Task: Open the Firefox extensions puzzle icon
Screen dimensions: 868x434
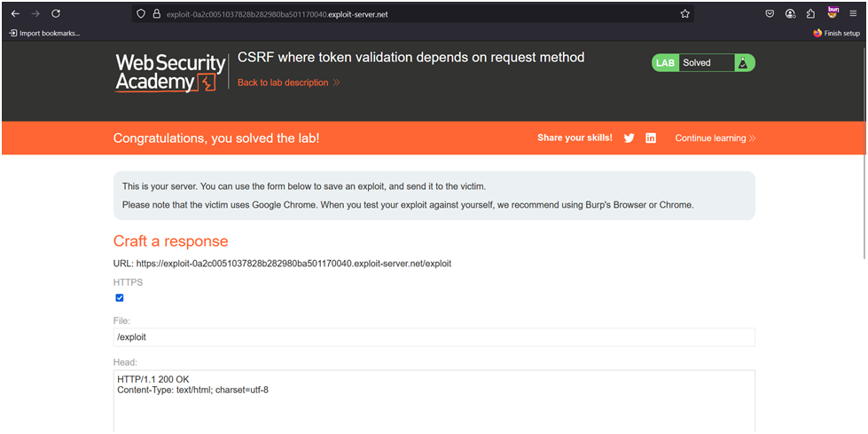Action: pyautogui.click(x=810, y=13)
